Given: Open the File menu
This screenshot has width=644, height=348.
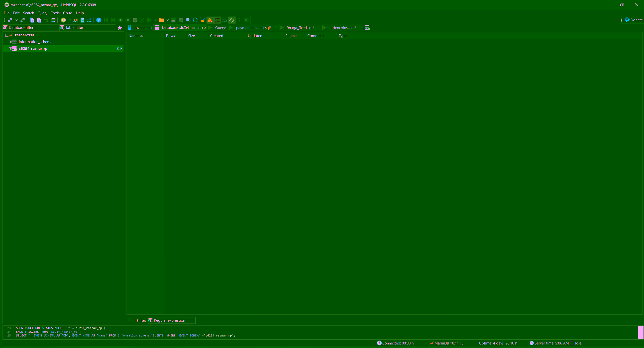Looking at the screenshot, I should [7, 13].
